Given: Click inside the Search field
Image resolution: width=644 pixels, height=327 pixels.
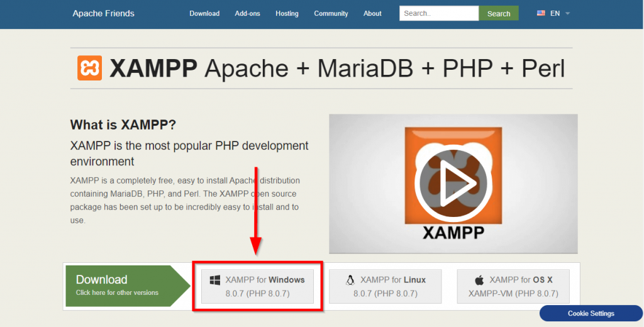Looking at the screenshot, I should pos(439,13).
